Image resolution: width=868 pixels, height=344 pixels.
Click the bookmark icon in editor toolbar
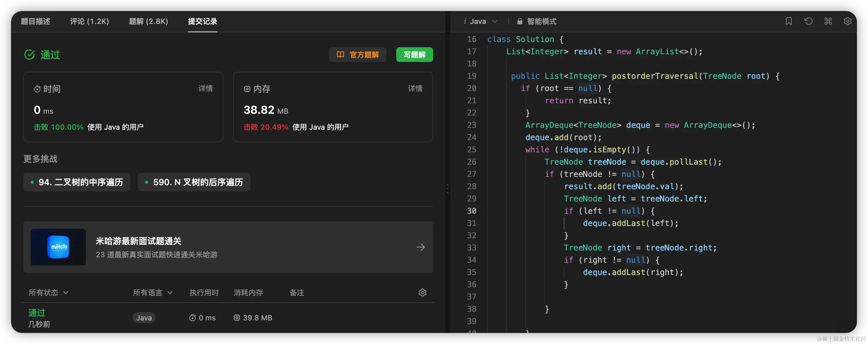789,21
